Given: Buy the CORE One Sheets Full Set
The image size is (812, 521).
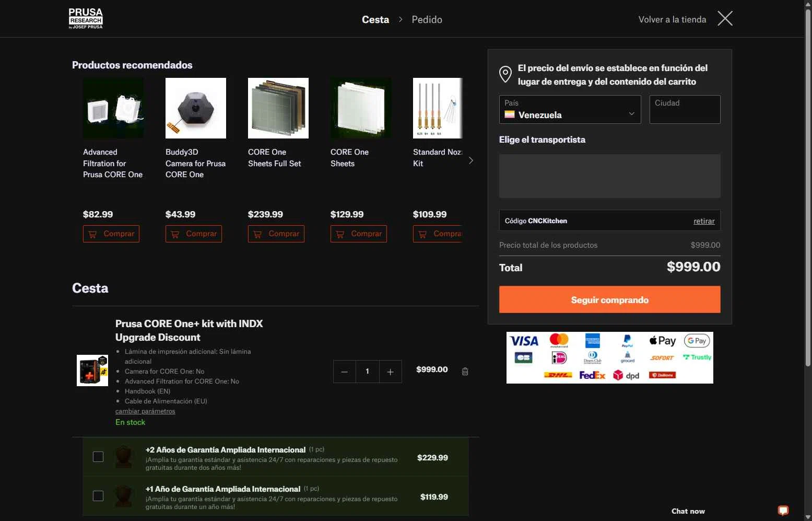Looking at the screenshot, I should [x=276, y=234].
